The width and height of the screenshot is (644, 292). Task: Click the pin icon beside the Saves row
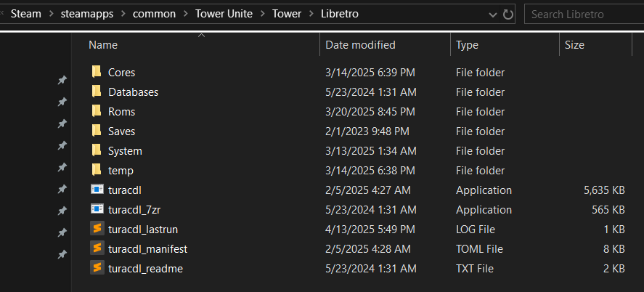62,145
